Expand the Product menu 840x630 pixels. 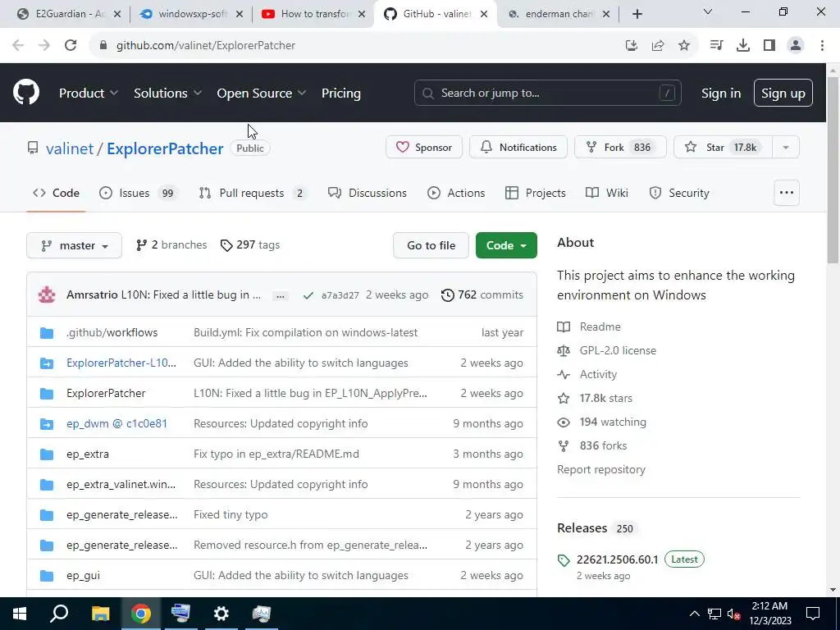(x=89, y=94)
